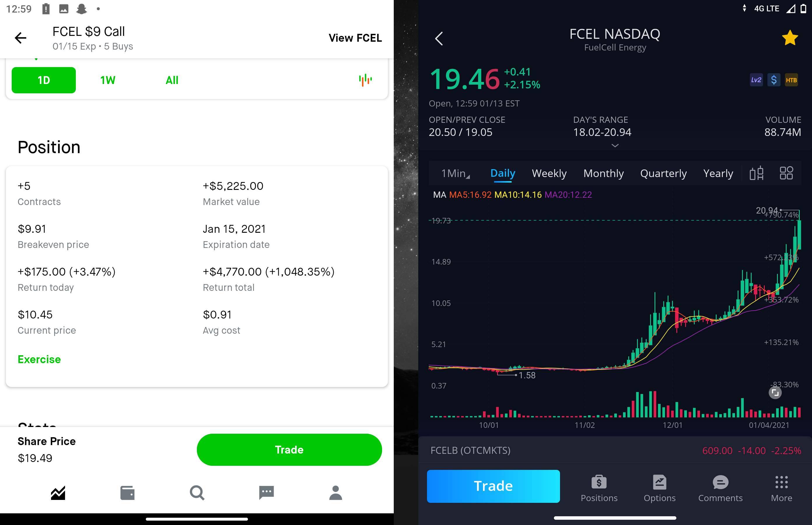This screenshot has width=812, height=525.
Task: Expand the quote details chevron
Action: tap(615, 146)
